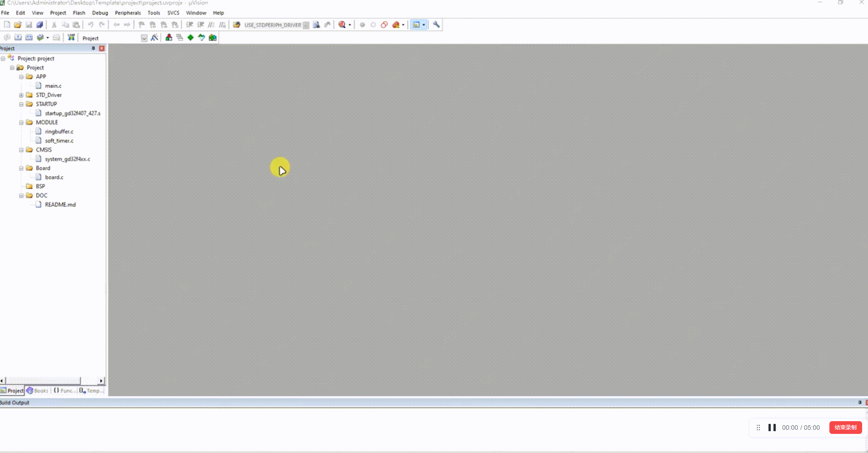Pin the Project panel with pushpin

pos(94,48)
